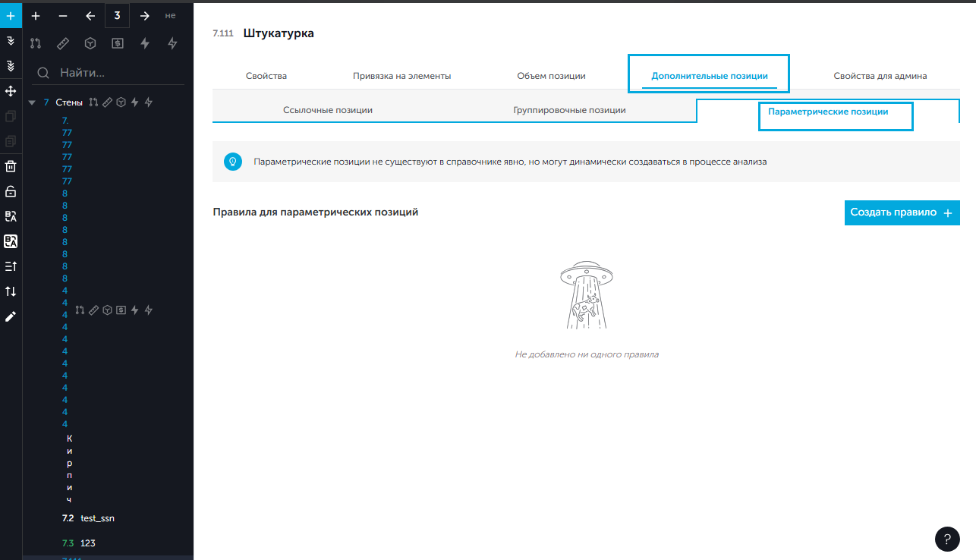Click the ruler filter icon in toolbar
The image size is (976, 560).
(63, 43)
